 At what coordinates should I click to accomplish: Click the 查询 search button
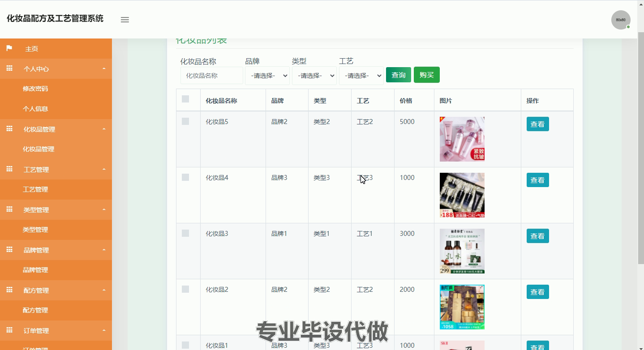click(x=399, y=75)
